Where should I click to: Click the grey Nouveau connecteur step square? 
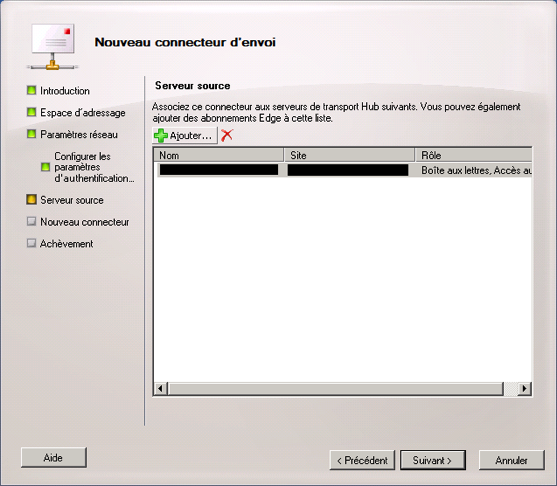(x=31, y=221)
